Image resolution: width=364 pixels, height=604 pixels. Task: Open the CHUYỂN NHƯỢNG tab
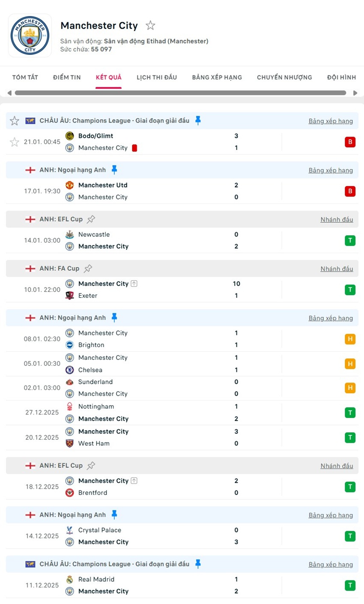(284, 77)
